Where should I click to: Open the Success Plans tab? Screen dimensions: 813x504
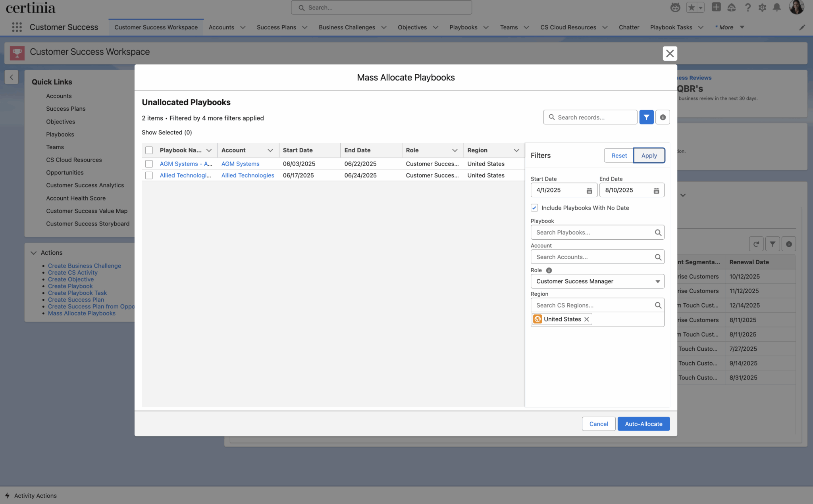pyautogui.click(x=277, y=27)
